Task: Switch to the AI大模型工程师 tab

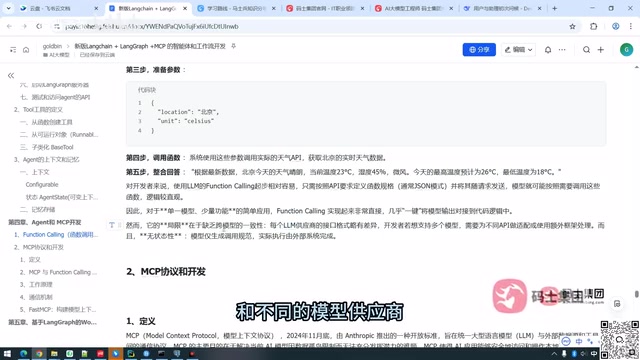Action: tap(414, 8)
